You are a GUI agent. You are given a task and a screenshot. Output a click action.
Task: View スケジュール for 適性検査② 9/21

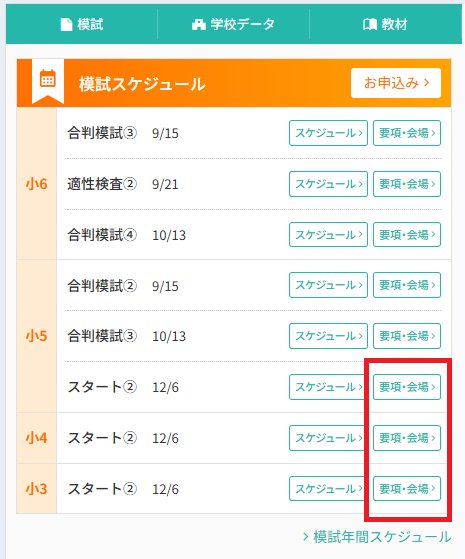pos(328,184)
